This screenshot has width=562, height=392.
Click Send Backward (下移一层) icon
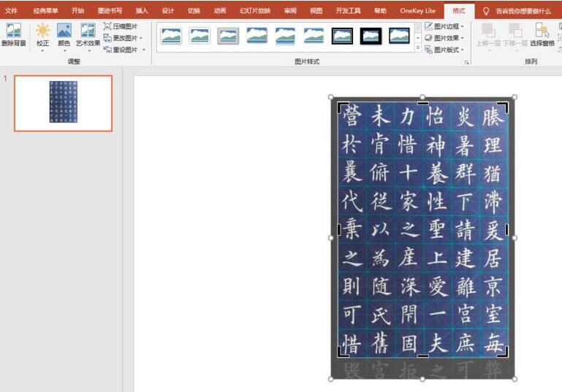coord(515,35)
